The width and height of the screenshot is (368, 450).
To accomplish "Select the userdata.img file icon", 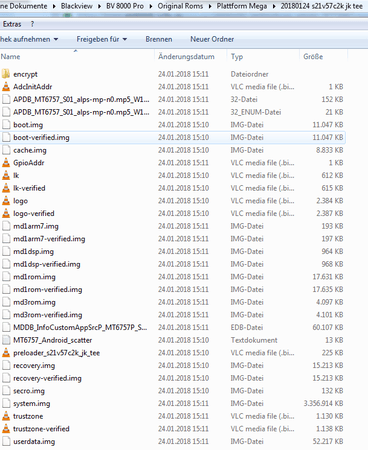I will pos(6,441).
